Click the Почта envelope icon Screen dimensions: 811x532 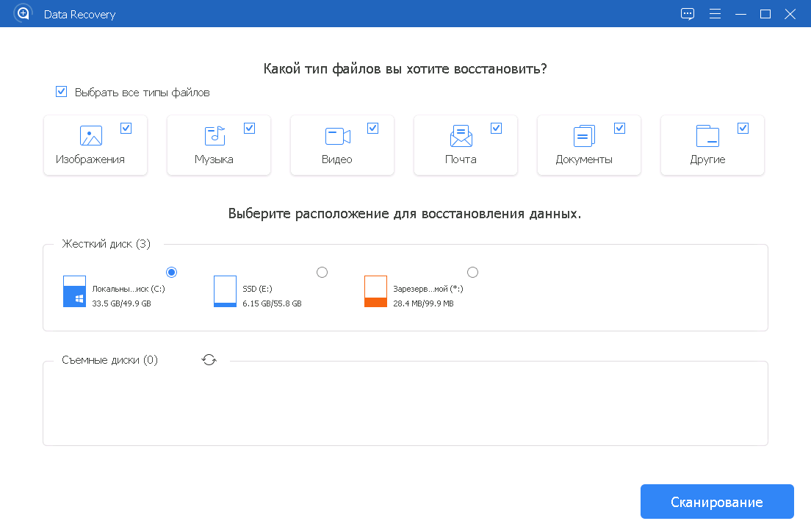pyautogui.click(x=461, y=135)
